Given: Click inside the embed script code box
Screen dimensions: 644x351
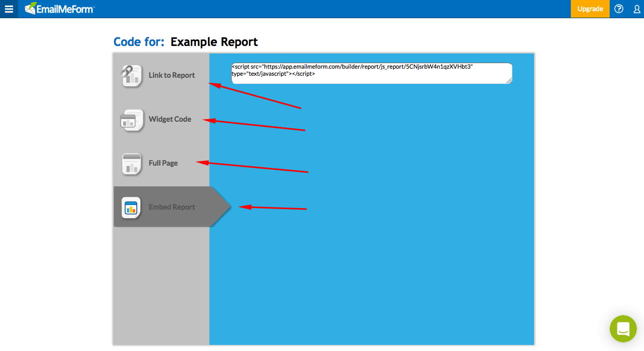Looking at the screenshot, I should click(x=371, y=73).
